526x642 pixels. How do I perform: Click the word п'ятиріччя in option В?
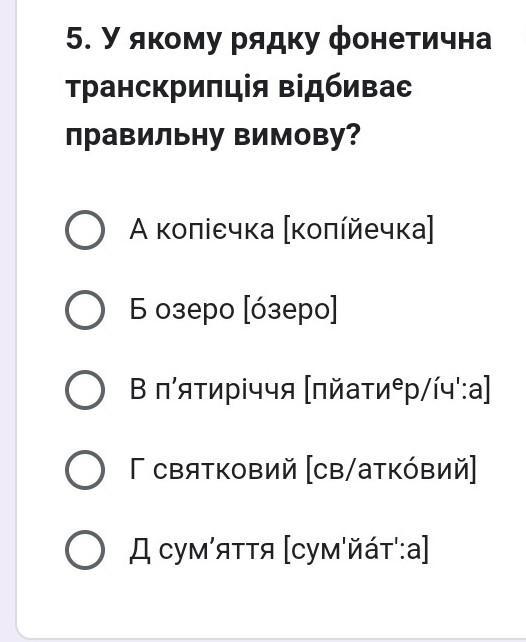225,390
